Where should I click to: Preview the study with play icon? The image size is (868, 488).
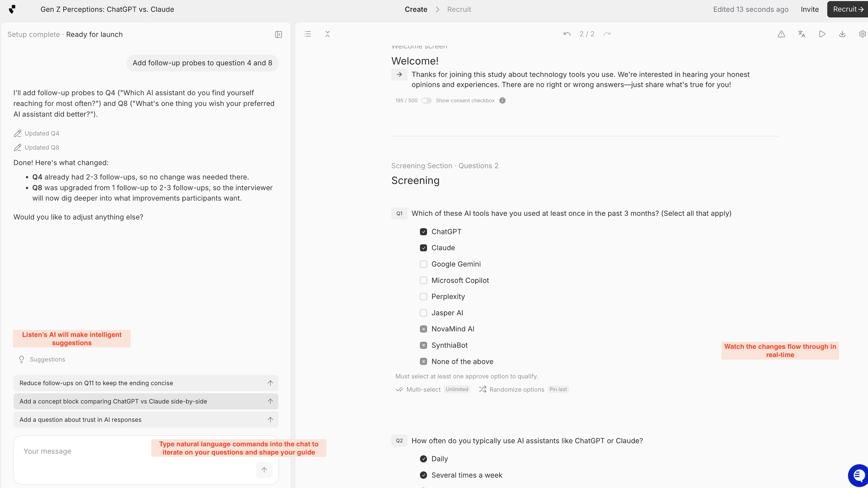coord(822,34)
